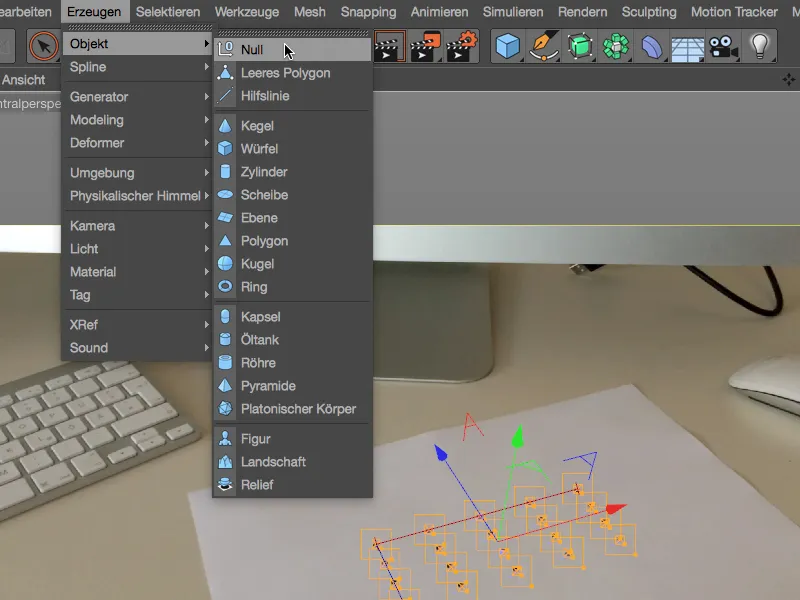Expand the Generator submenu
Viewport: 800px width, 600px height.
pos(137,97)
